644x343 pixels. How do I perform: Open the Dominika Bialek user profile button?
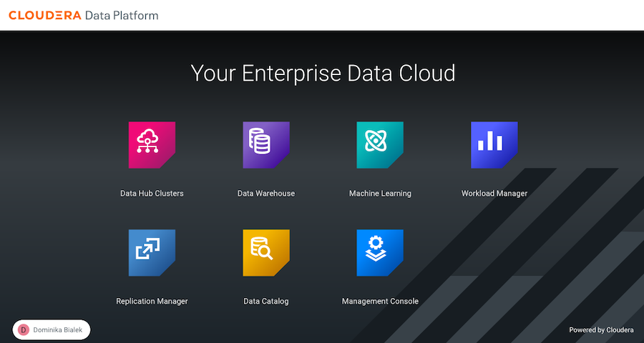pos(52,330)
